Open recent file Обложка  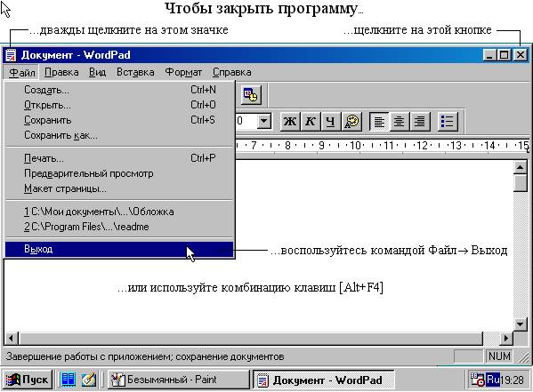point(119,212)
